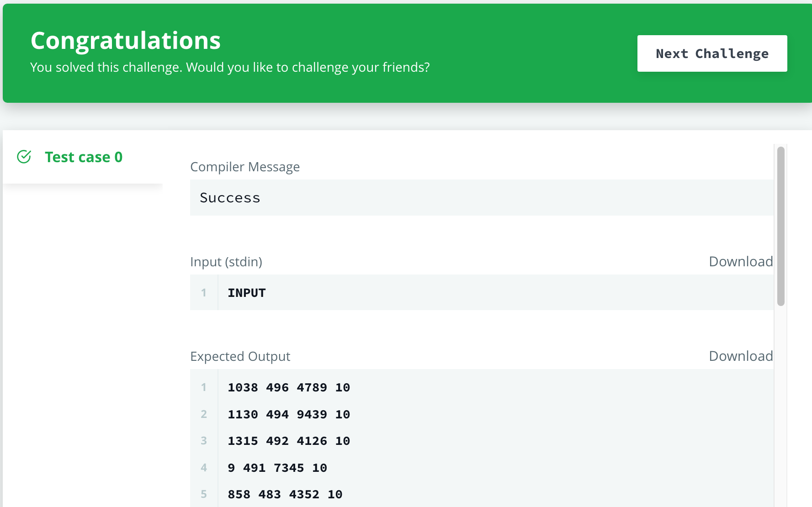This screenshot has height=507, width=812.
Task: Click the 'You solved this challenge' message
Action: pos(230,67)
